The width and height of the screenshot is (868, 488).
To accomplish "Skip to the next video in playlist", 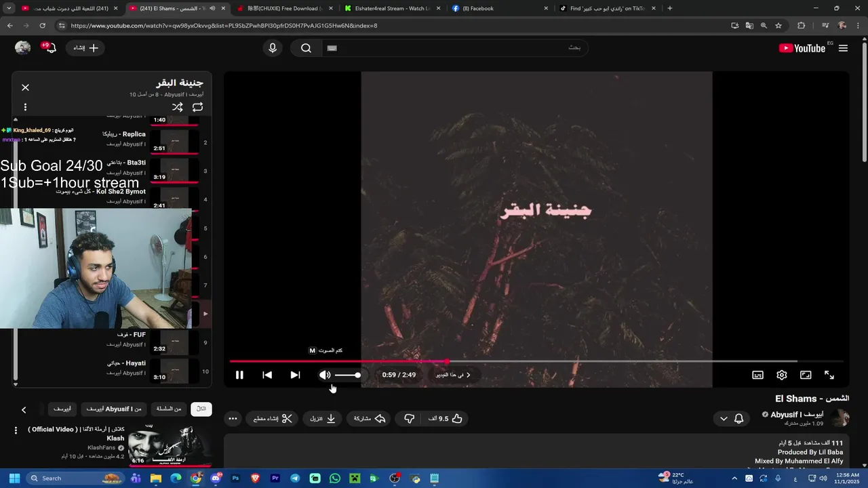I will point(295,375).
